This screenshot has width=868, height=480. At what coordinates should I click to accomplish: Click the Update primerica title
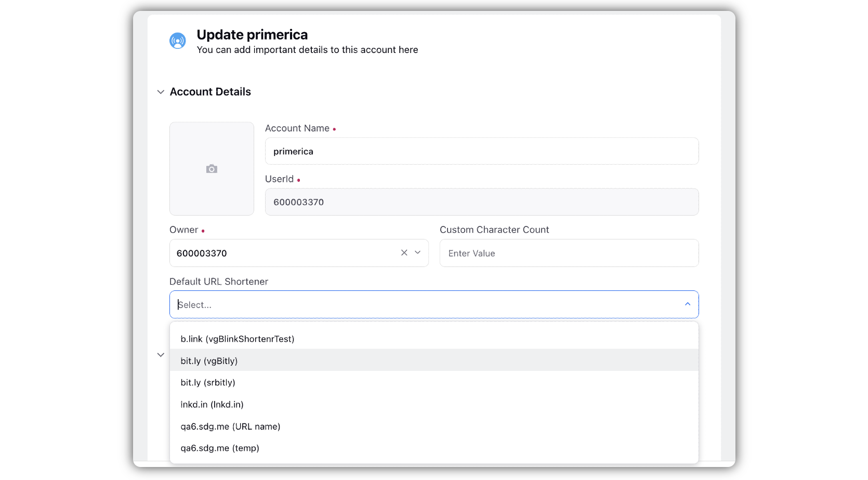252,35
